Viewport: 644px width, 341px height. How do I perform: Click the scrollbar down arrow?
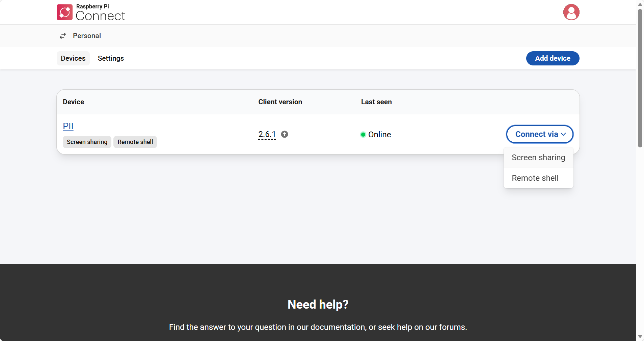pyautogui.click(x=640, y=337)
